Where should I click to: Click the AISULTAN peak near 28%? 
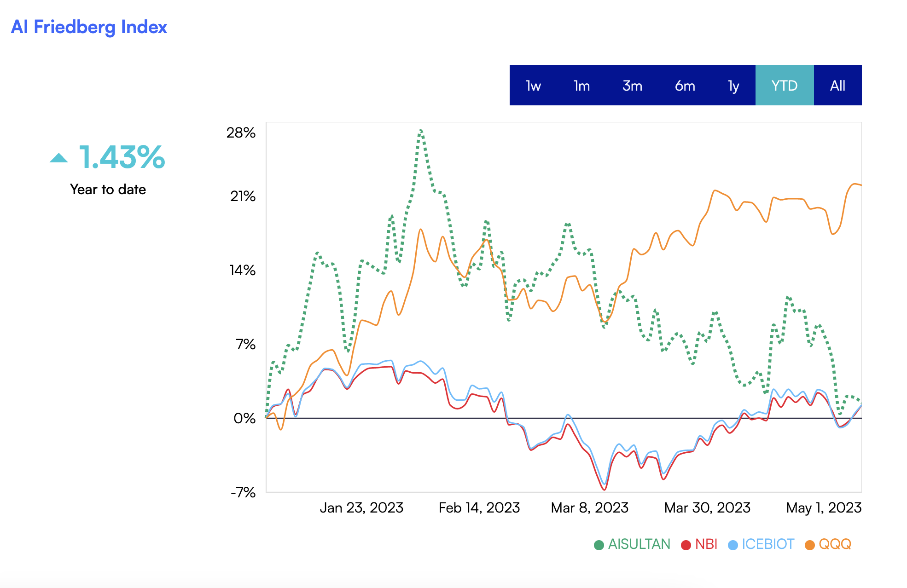pyautogui.click(x=421, y=132)
